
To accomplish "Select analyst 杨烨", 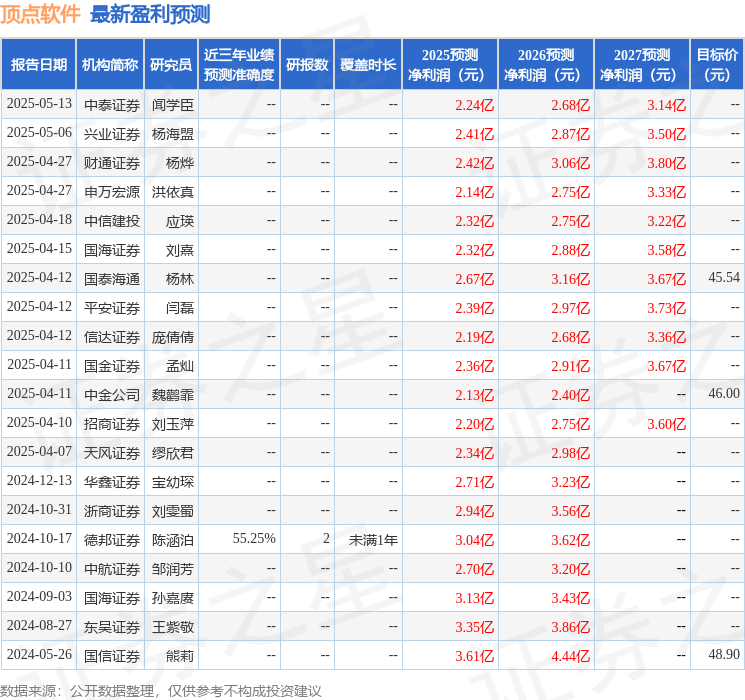I will click(180, 163).
